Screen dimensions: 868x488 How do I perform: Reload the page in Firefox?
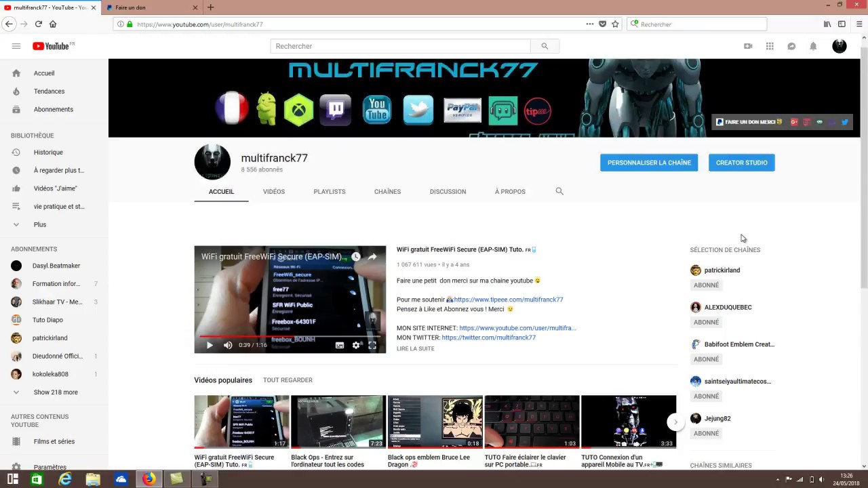(39, 24)
